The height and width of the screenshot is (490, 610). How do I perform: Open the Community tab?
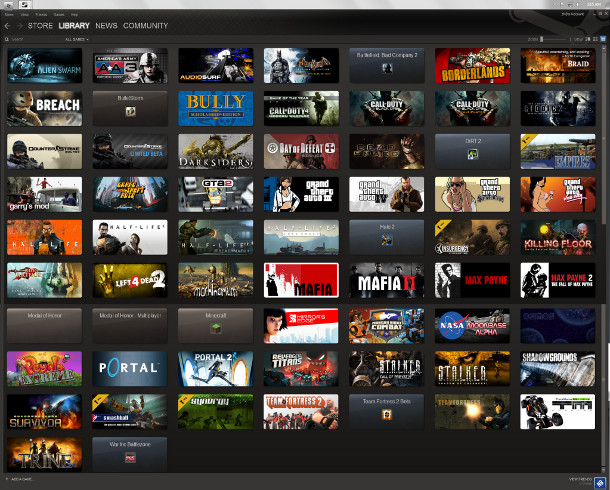click(146, 25)
